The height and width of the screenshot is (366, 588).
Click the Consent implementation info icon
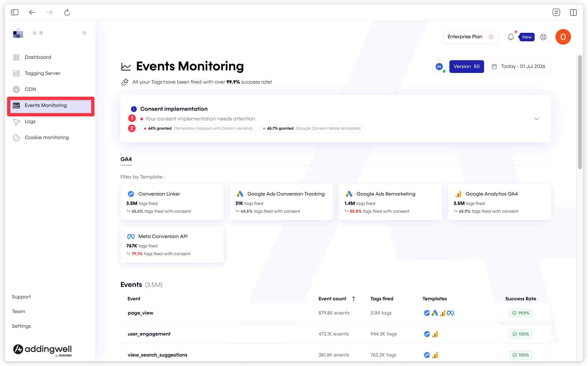[134, 109]
